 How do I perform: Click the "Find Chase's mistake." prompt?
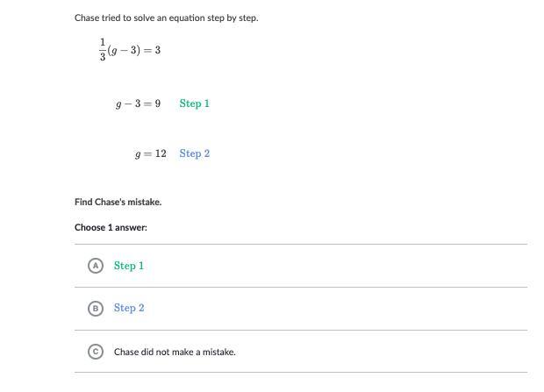[x=118, y=202]
